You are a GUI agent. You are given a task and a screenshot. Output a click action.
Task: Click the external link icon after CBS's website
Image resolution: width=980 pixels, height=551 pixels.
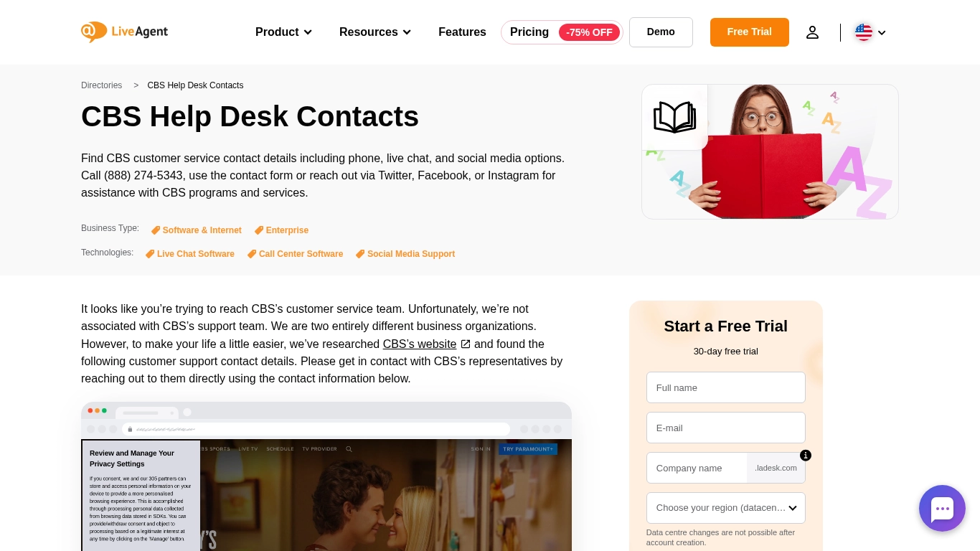click(x=466, y=344)
